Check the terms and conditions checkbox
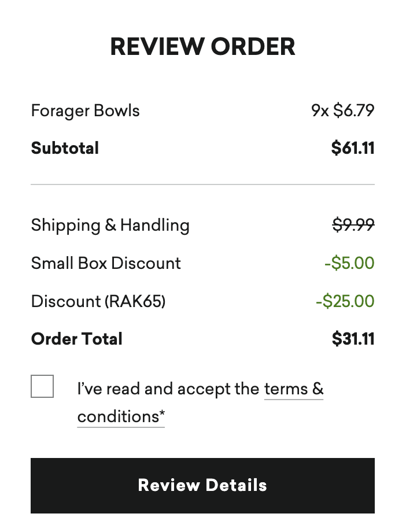 click(x=42, y=386)
